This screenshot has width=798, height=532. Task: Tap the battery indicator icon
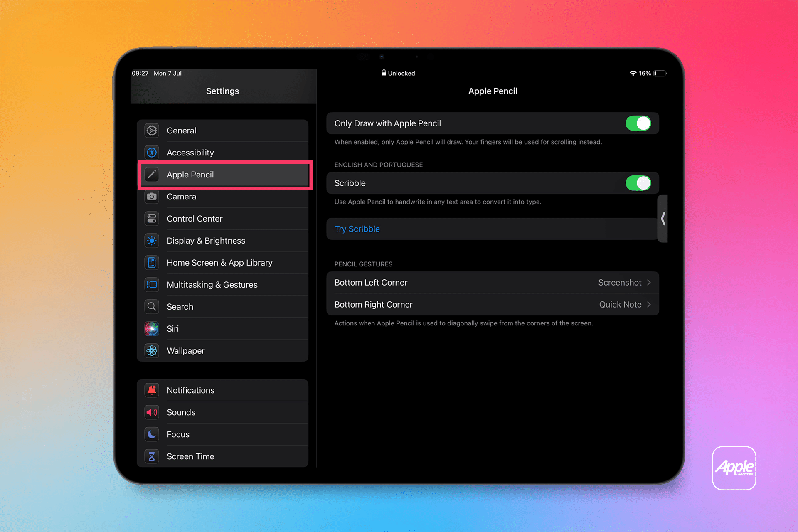click(660, 73)
